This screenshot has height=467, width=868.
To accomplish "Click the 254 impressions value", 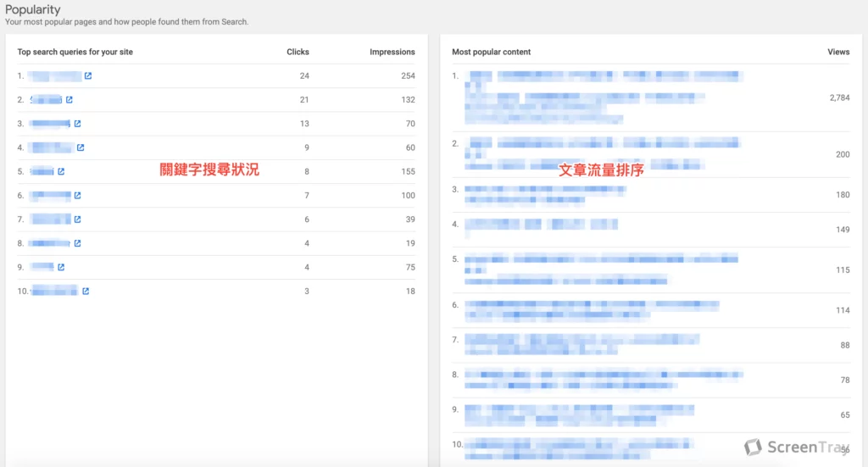I will 408,75.
